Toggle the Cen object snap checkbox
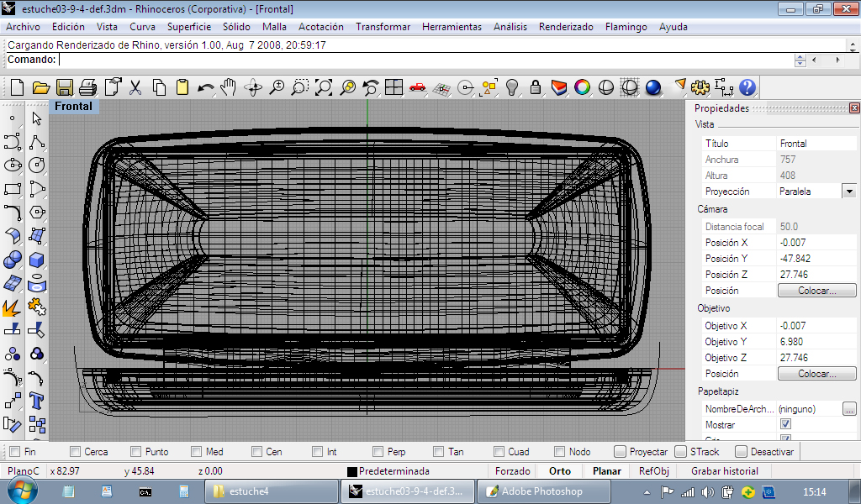The image size is (861, 504). (256, 452)
